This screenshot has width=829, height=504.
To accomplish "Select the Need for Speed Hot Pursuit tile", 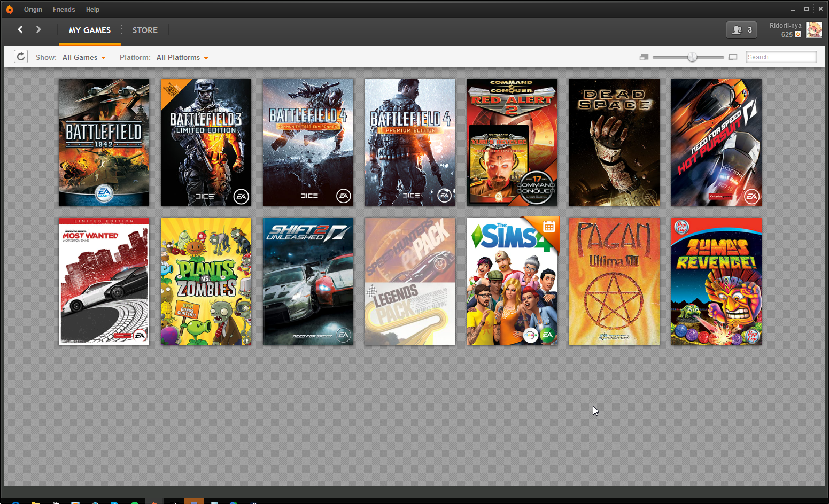I will tap(716, 143).
